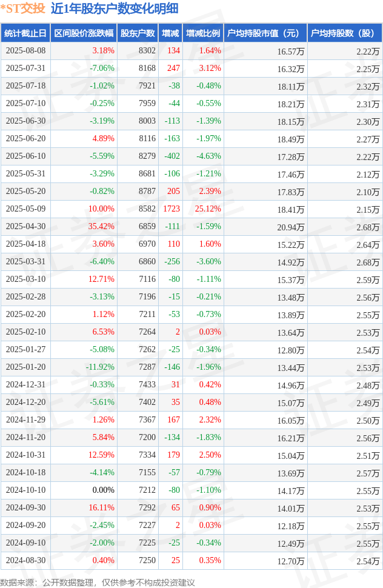Select the 0.00% price change cell
383x588 pixels.
click(103, 490)
